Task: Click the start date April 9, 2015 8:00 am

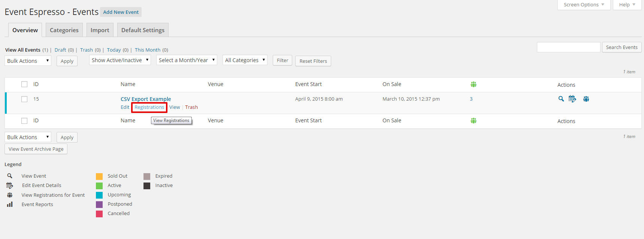Action: click(x=319, y=99)
